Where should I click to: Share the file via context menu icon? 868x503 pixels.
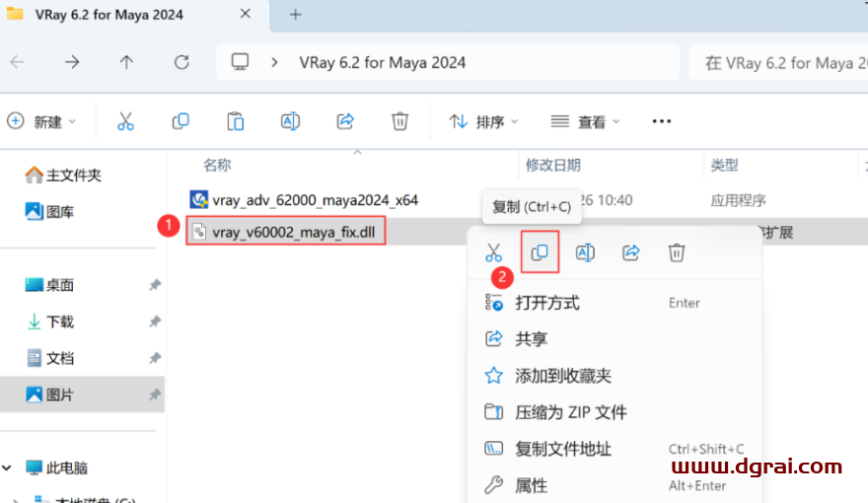pyautogui.click(x=631, y=252)
